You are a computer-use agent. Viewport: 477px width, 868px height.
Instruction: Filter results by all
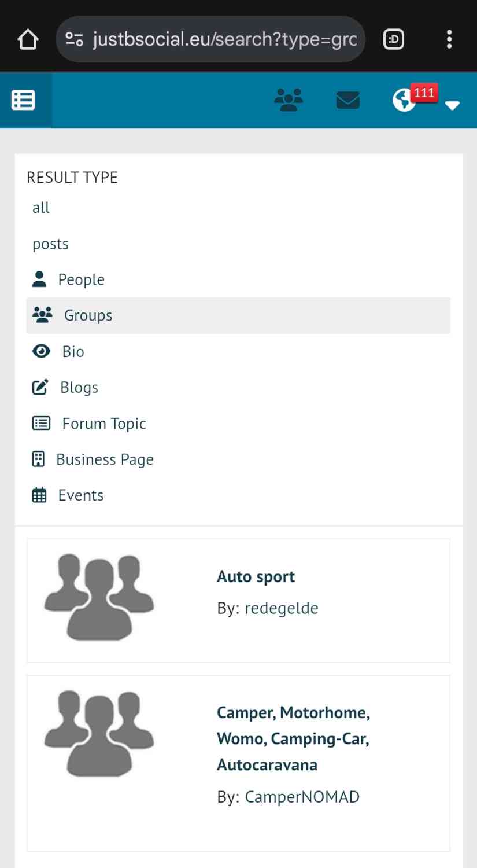pos(41,208)
